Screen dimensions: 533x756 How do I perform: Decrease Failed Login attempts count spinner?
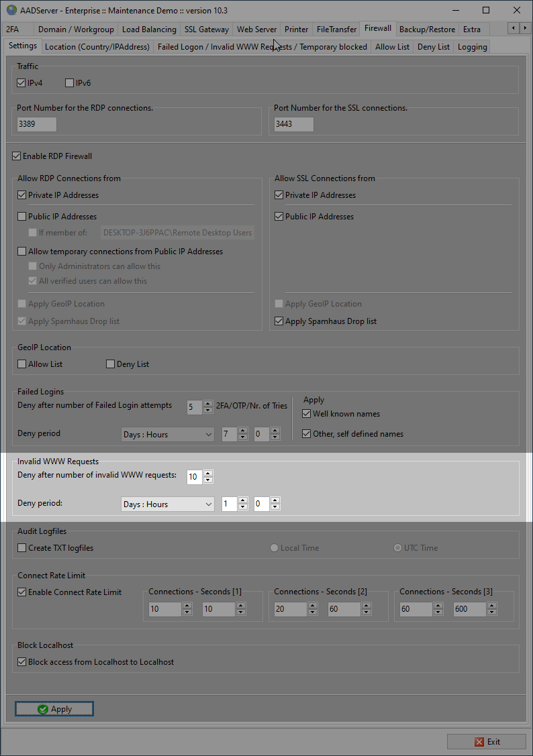click(x=208, y=409)
